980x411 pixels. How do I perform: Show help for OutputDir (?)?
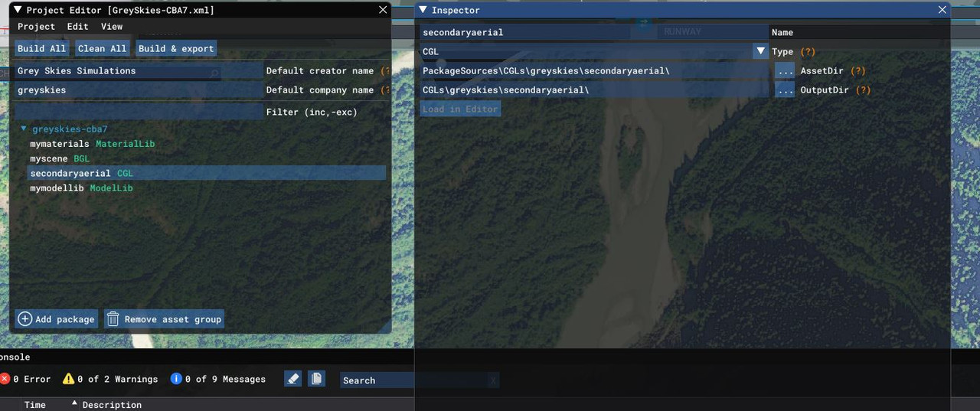tap(863, 90)
